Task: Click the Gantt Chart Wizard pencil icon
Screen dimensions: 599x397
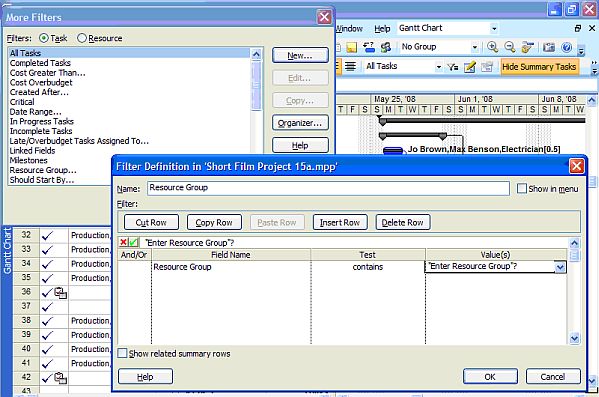Action: (469, 67)
